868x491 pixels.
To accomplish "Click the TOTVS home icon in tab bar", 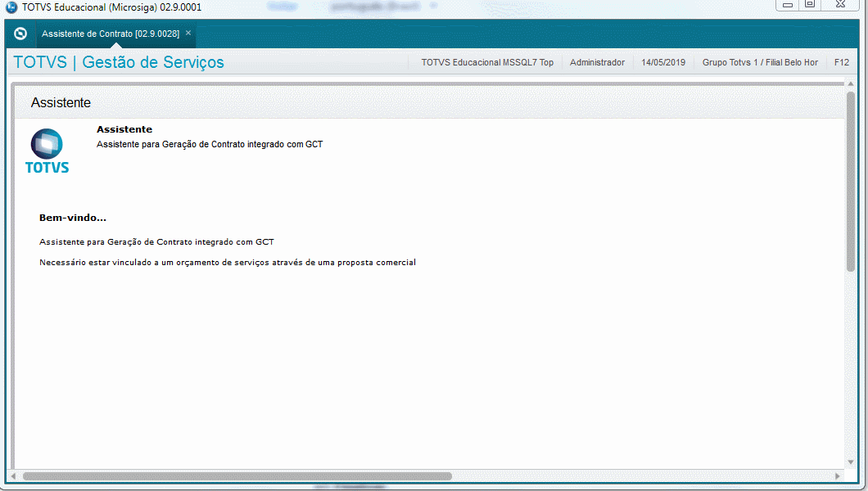I will (x=20, y=34).
